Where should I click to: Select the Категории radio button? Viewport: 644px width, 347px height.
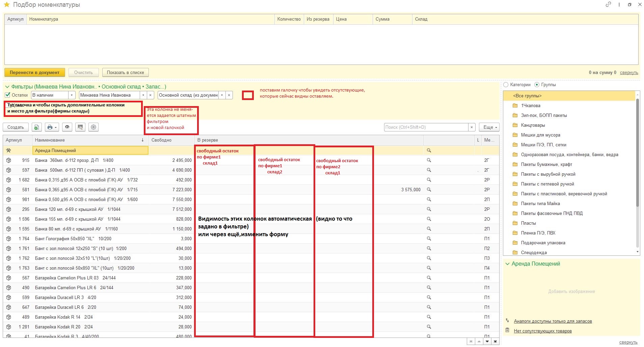506,85
